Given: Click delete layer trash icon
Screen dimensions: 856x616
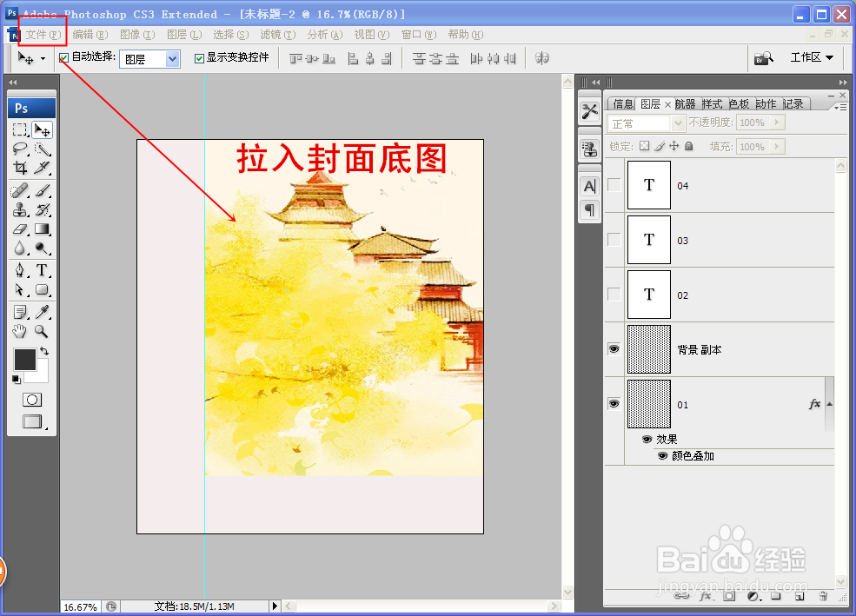Looking at the screenshot, I should click(x=823, y=596).
